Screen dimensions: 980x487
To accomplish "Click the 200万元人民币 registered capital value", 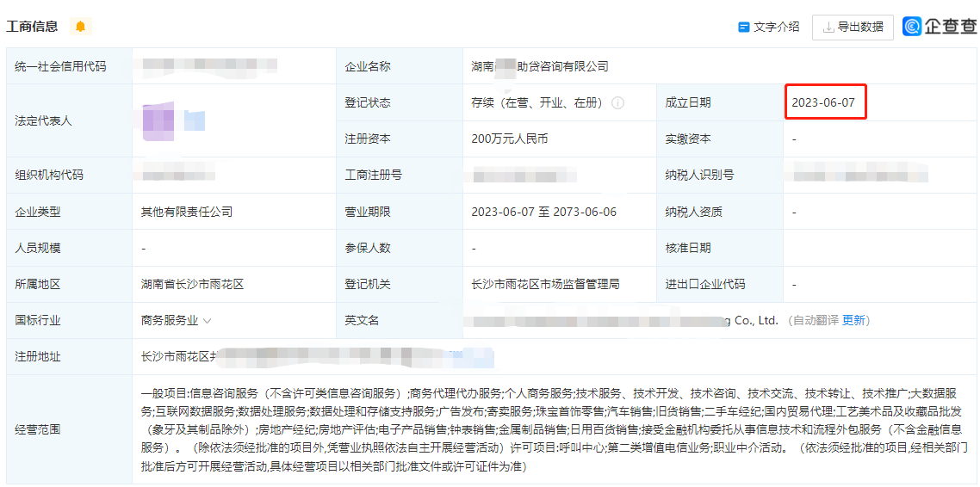I will 510,139.
